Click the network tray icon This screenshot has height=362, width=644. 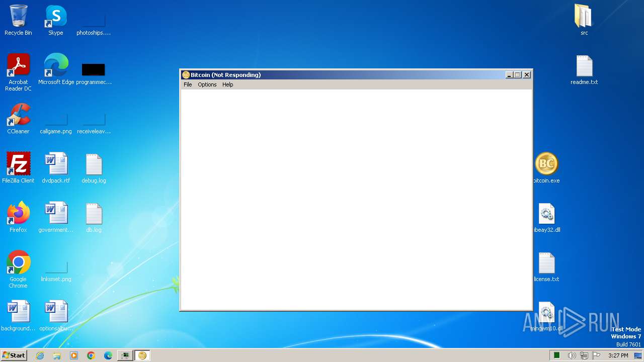pos(584,355)
